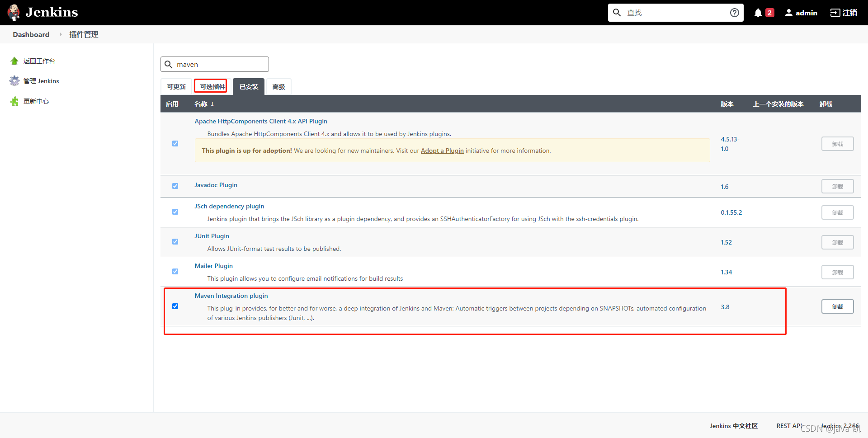Expand the Dashboard breadcrumb arrow
868x438 pixels.
(61, 34)
